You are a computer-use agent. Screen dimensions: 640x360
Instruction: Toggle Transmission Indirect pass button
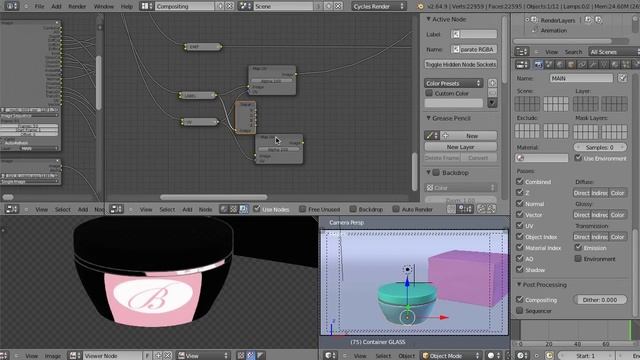599,237
